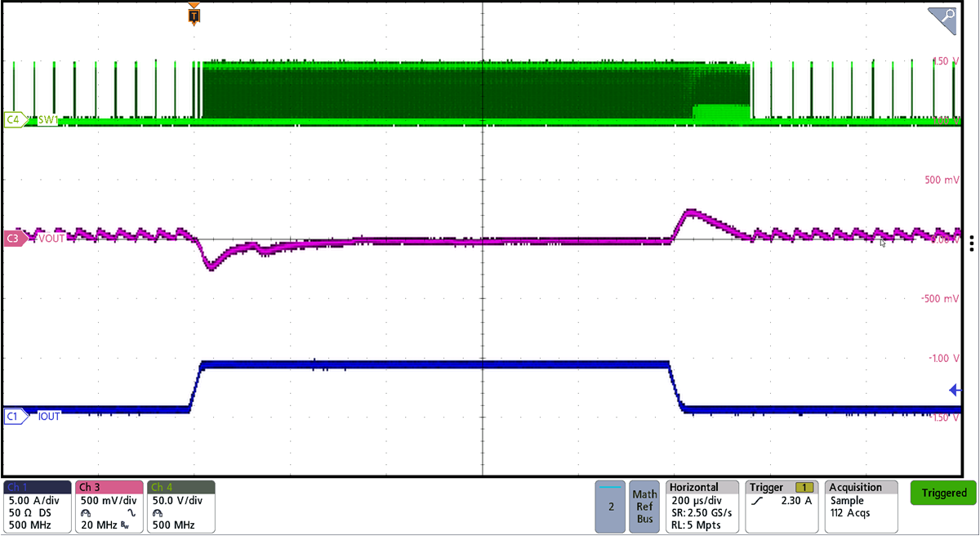Click the probe symbol in the Ch3 badge
This screenshot has height=536, width=980.
coord(87,513)
